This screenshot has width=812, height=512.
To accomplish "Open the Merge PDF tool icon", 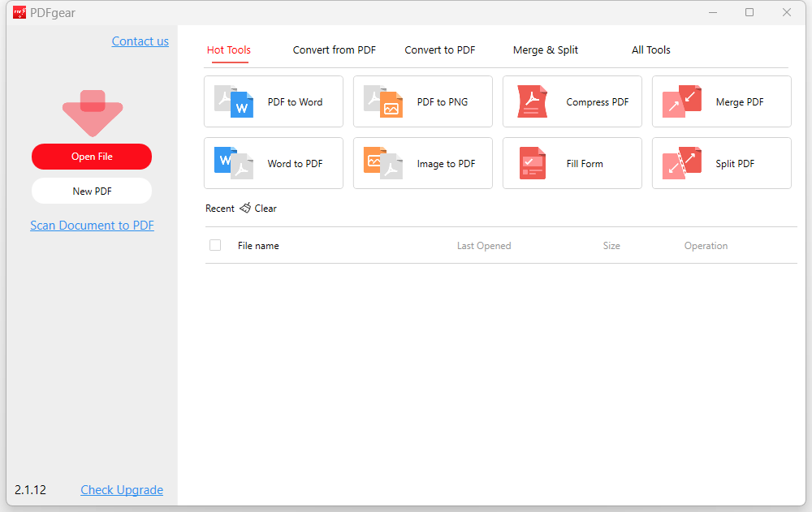I will tap(682, 101).
